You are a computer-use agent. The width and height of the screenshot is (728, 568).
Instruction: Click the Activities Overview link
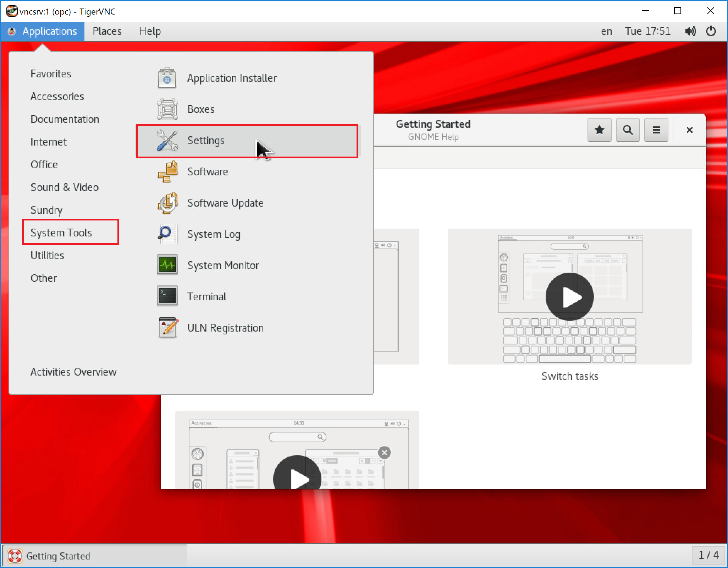(x=73, y=372)
